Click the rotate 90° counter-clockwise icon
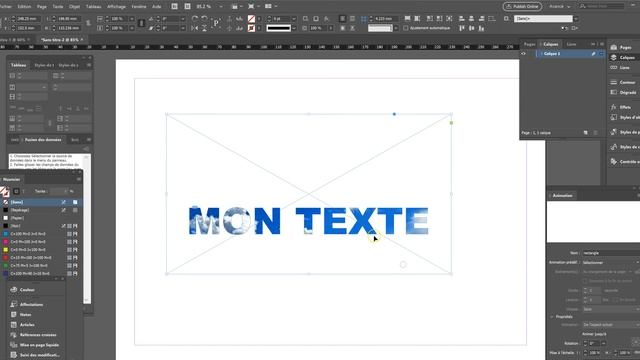The height and width of the screenshot is (360, 640). point(204,19)
